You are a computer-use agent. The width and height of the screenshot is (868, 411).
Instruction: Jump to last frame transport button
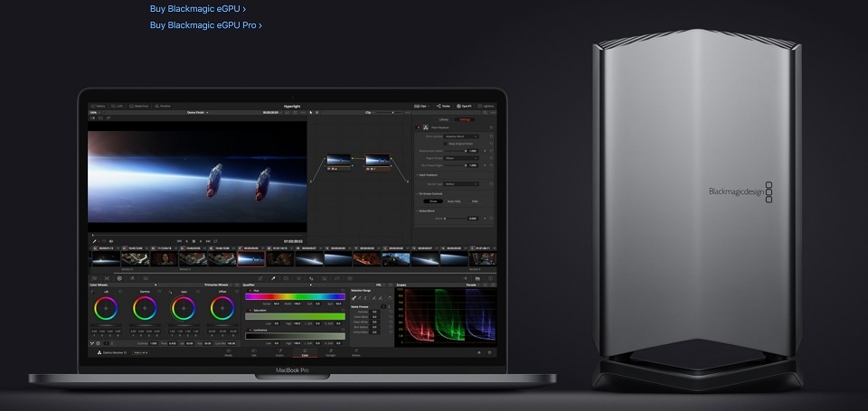208,241
